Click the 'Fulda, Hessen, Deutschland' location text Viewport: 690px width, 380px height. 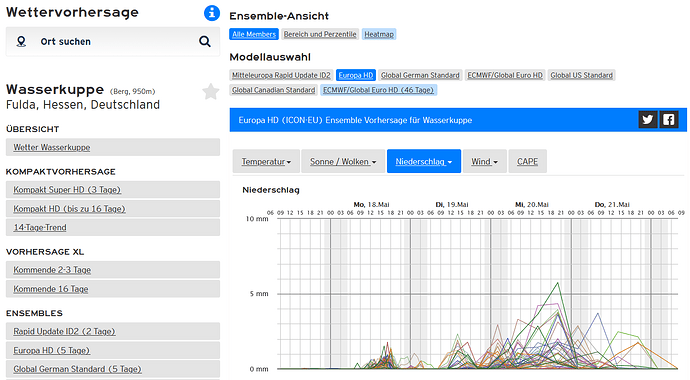(83, 105)
